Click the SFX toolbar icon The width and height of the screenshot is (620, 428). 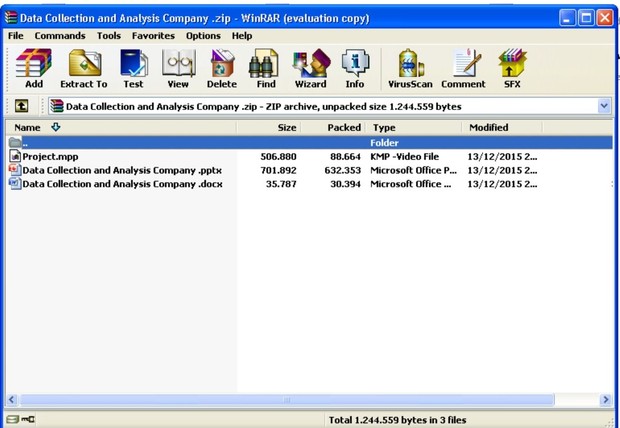coord(512,68)
